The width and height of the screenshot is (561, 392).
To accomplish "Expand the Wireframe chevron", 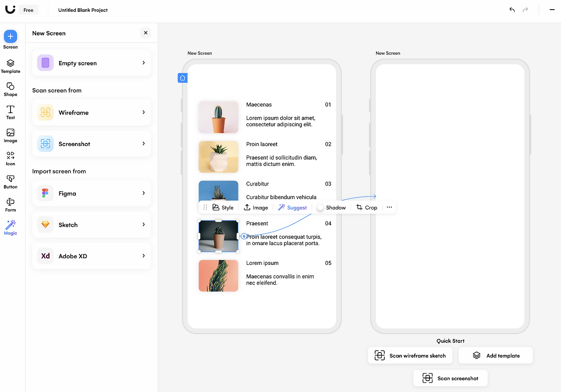I will pos(143,112).
